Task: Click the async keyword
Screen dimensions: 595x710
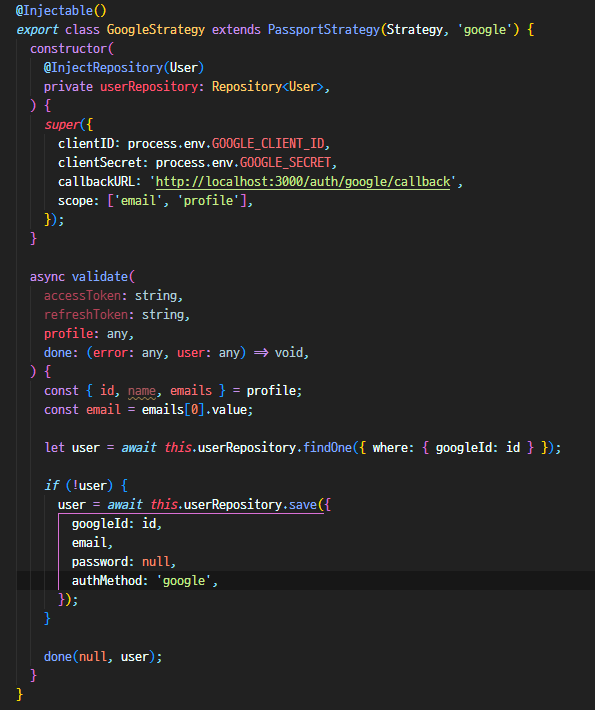Action: pos(47,277)
